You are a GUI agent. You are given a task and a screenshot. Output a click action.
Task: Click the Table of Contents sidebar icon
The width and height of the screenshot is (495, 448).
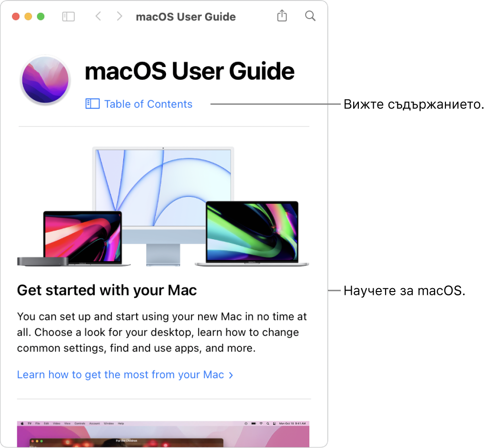[92, 104]
